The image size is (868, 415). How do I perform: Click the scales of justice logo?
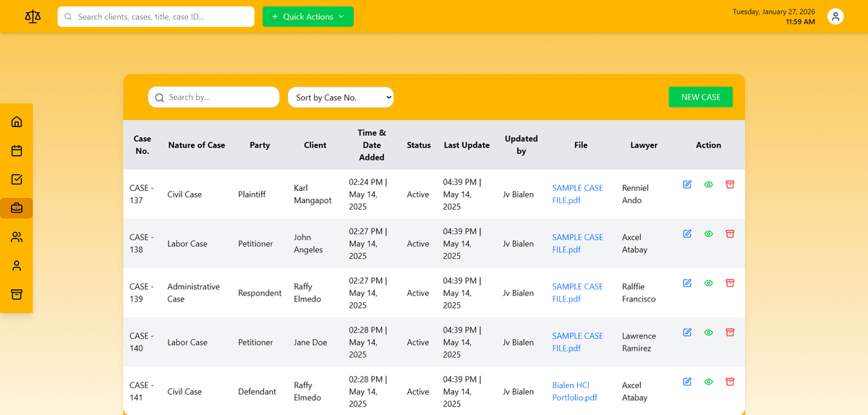pyautogui.click(x=33, y=17)
